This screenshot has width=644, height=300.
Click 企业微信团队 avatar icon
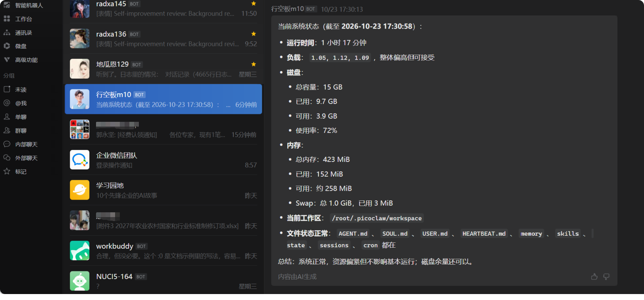[x=80, y=160]
